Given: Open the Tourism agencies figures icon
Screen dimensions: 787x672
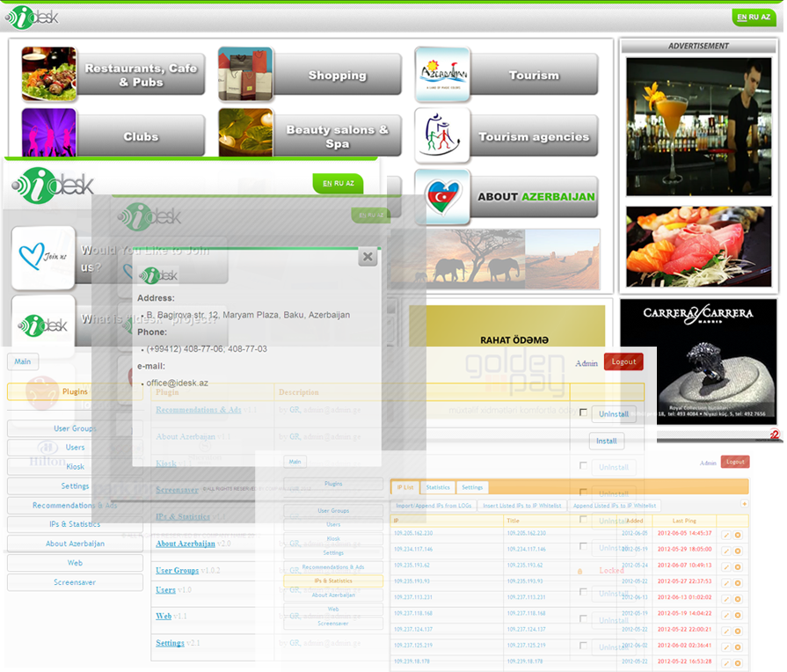Looking at the screenshot, I should click(x=442, y=135).
